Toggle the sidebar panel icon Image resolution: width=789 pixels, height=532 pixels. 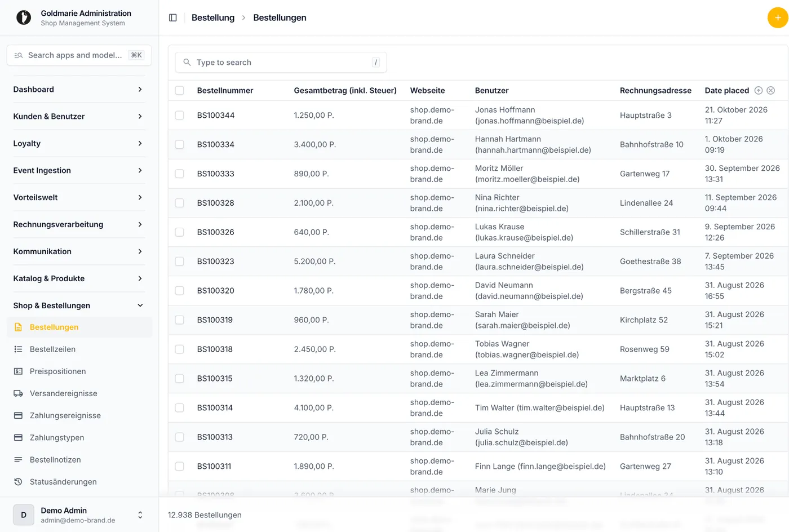(x=173, y=17)
